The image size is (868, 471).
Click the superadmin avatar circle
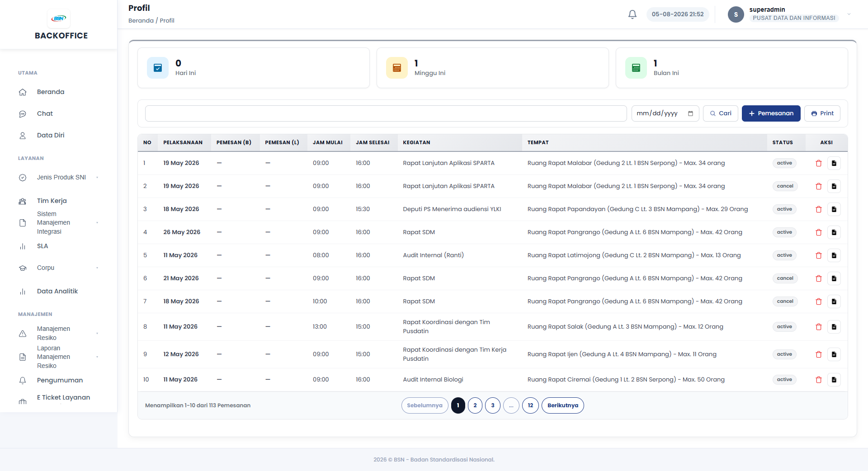coord(736,14)
